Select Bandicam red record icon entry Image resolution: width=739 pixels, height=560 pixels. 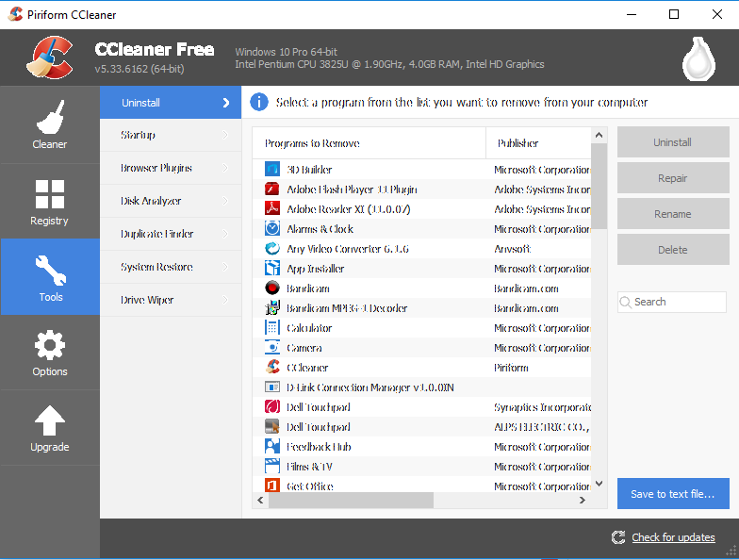(x=271, y=288)
